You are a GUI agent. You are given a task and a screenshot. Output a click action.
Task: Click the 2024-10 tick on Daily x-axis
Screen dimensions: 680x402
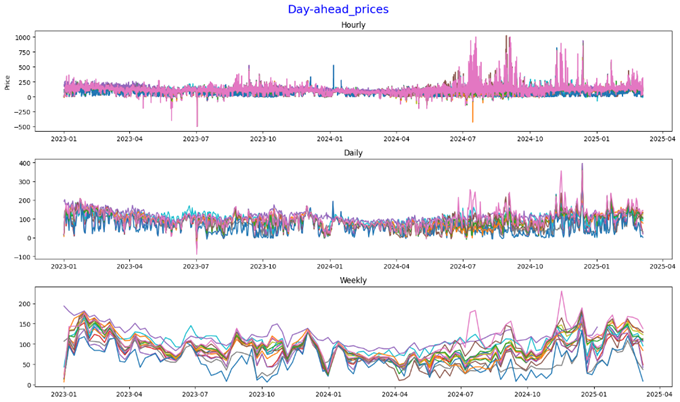click(531, 268)
